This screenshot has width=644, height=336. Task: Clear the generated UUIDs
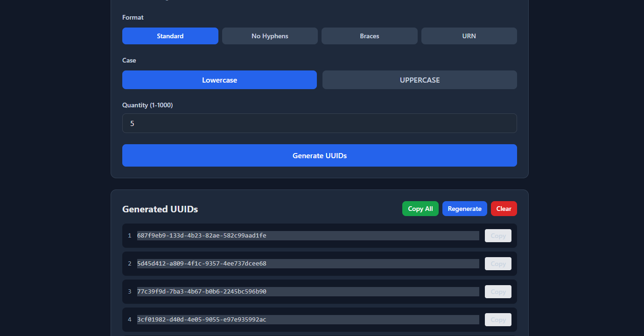[x=504, y=209]
